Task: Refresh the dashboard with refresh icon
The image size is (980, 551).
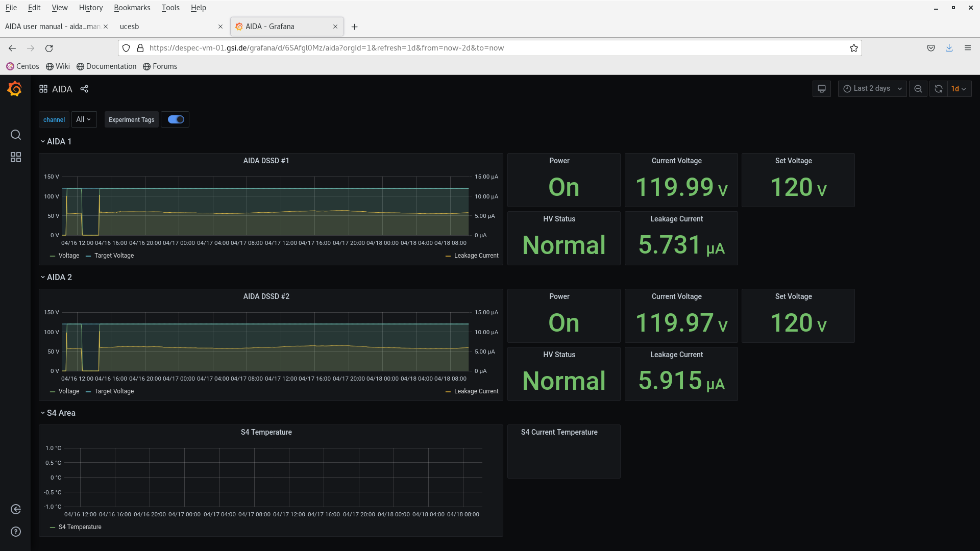Action: point(938,89)
